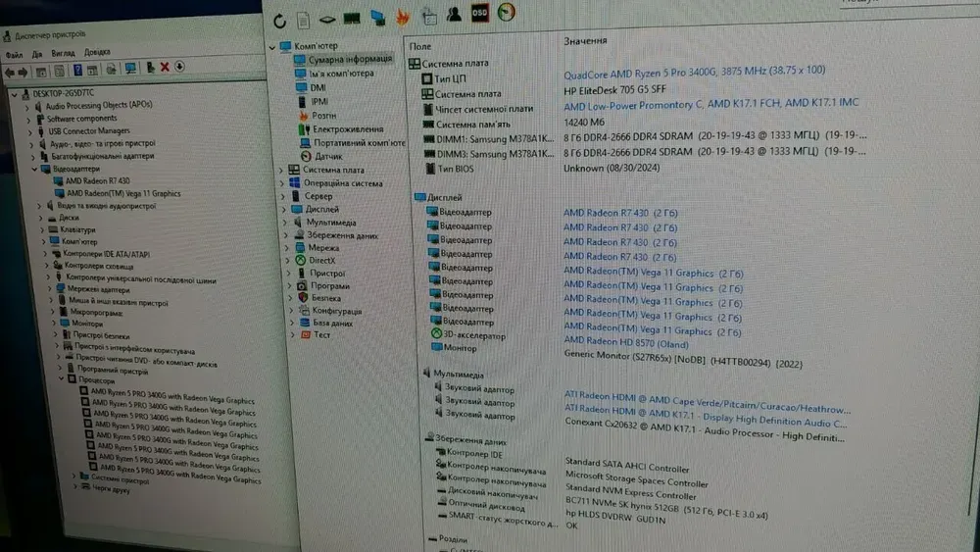Open the Довідка menu
Screen dimensions: 980x552
click(97, 52)
